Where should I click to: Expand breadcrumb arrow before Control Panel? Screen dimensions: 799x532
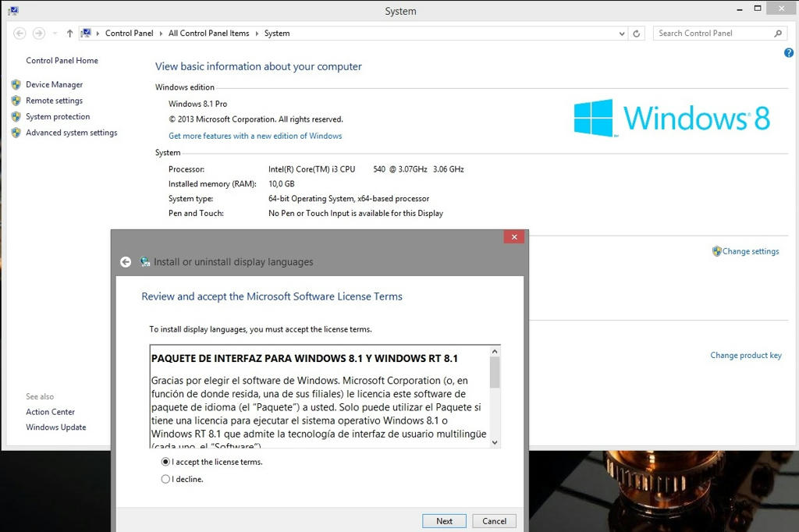tap(98, 34)
